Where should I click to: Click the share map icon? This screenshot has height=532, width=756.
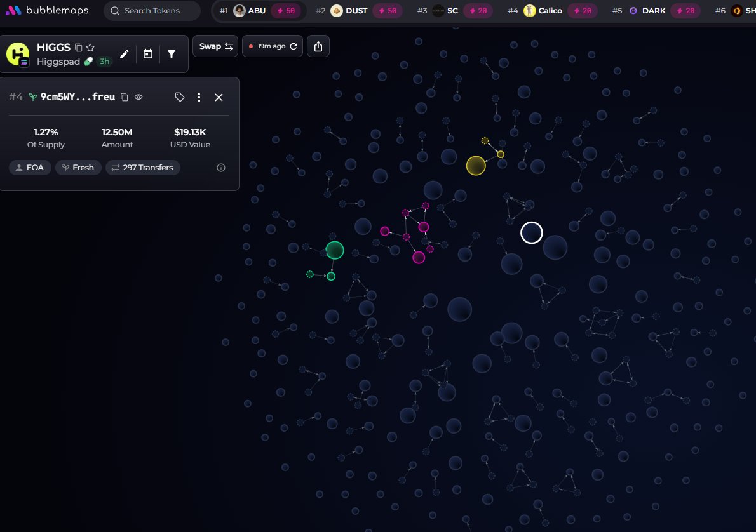click(318, 46)
